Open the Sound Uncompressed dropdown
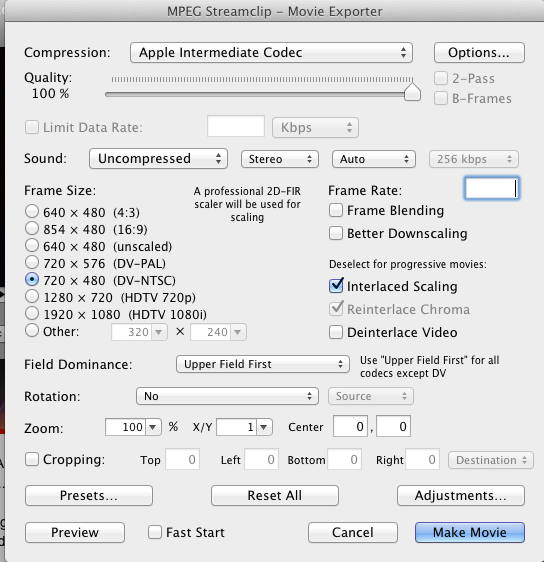Screen dimensions: 544x562 158,159
